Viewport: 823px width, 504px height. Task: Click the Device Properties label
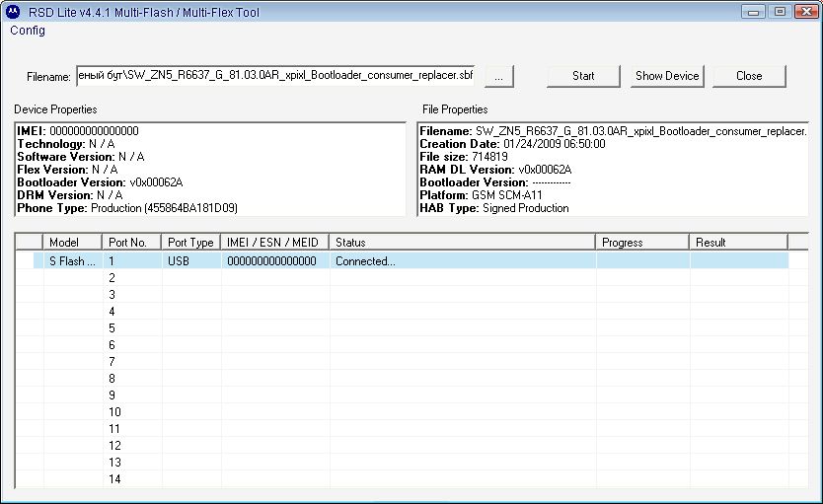click(x=55, y=109)
